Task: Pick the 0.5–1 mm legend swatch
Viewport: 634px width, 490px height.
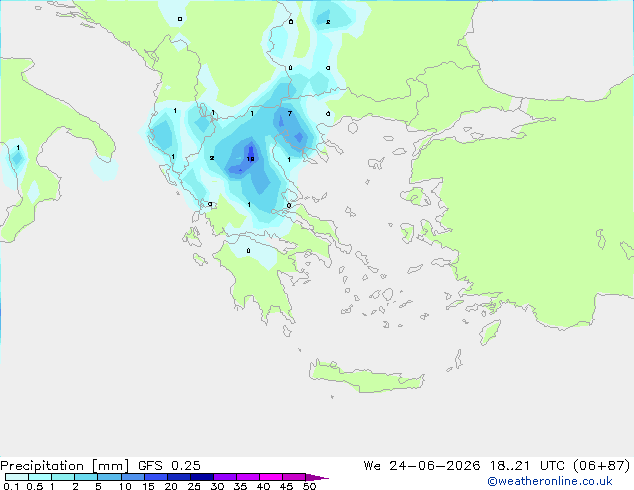Action: 40,477
